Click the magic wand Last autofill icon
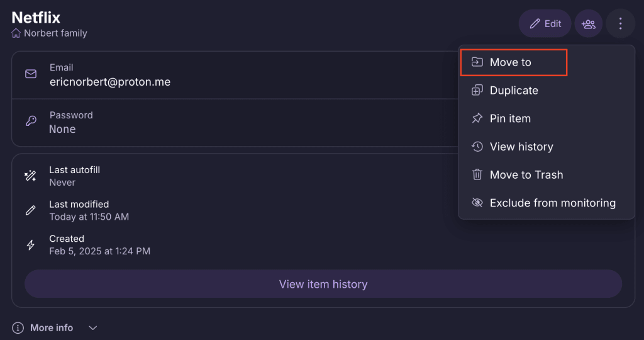The width and height of the screenshot is (644, 340). (x=30, y=176)
